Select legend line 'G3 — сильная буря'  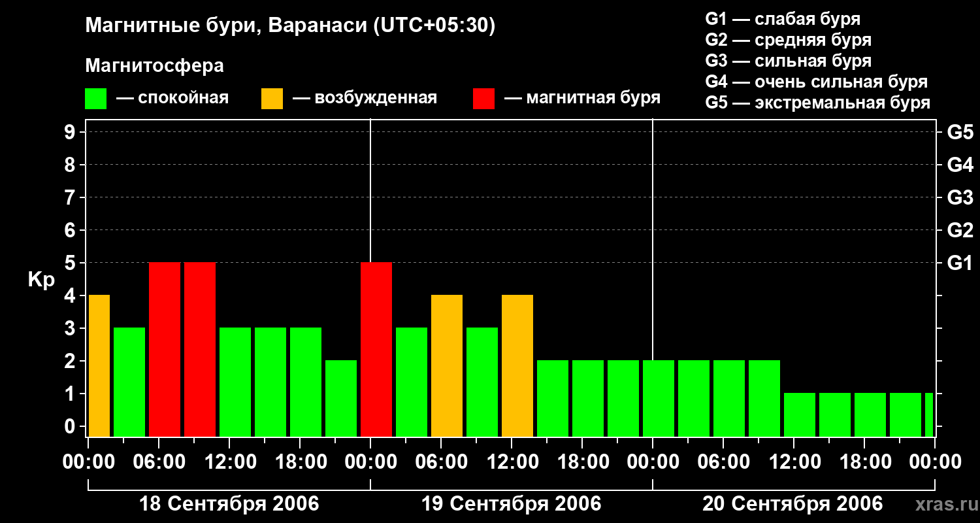789,61
